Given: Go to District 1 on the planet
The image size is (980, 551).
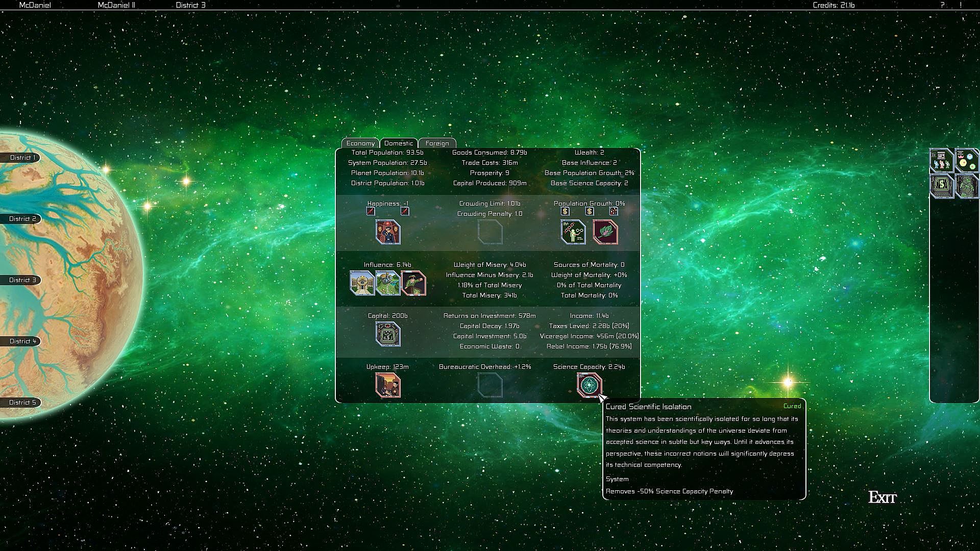Looking at the screenshot, I should [x=22, y=158].
